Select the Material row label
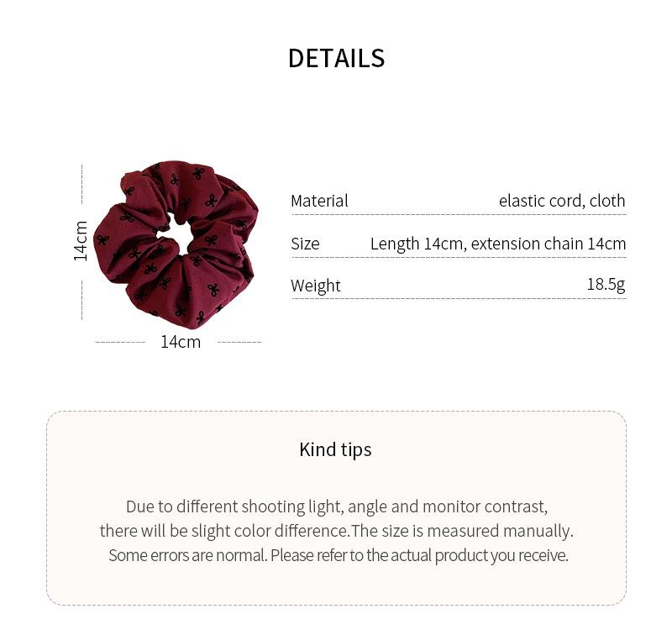This screenshot has width=672, height=635. [x=319, y=201]
